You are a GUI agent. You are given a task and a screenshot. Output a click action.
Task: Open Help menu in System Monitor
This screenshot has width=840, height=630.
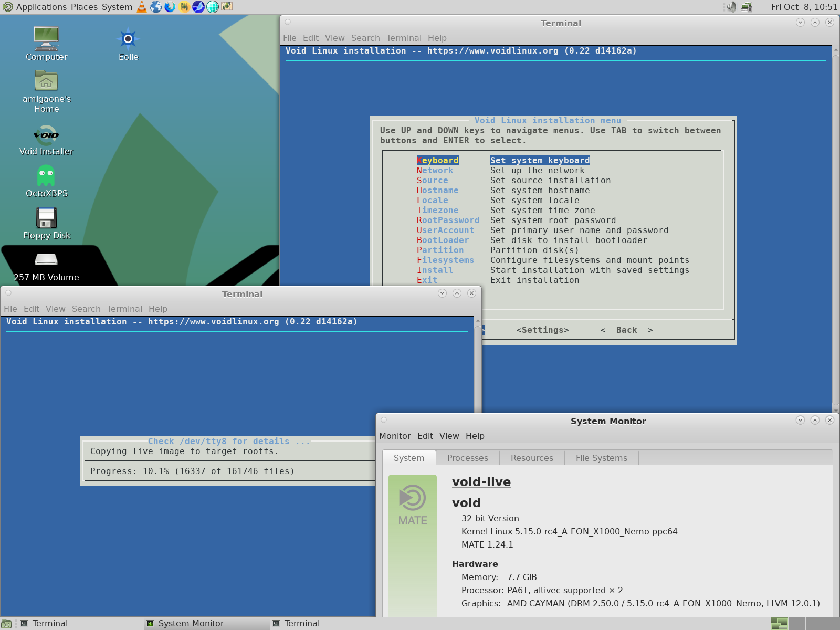(x=475, y=436)
